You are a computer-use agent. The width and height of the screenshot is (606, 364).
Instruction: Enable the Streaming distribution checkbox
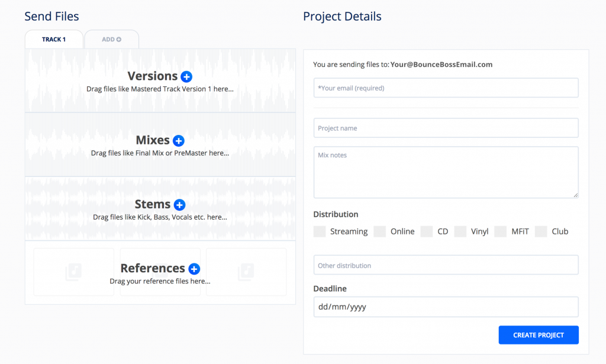tap(320, 231)
